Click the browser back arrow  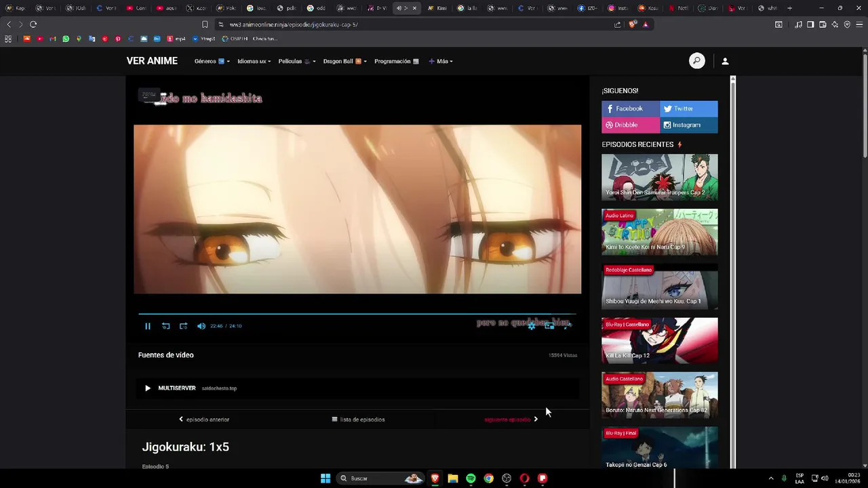click(x=9, y=24)
